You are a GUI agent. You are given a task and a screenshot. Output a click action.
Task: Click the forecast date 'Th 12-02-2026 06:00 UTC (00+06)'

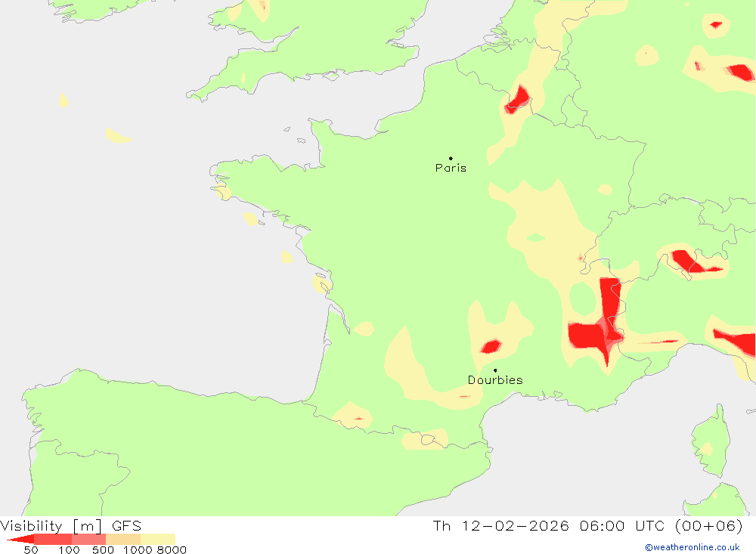tap(587, 525)
